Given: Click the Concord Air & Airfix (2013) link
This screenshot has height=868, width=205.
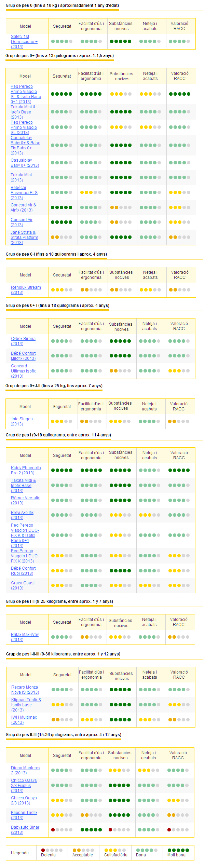Looking at the screenshot, I should click(23, 207).
